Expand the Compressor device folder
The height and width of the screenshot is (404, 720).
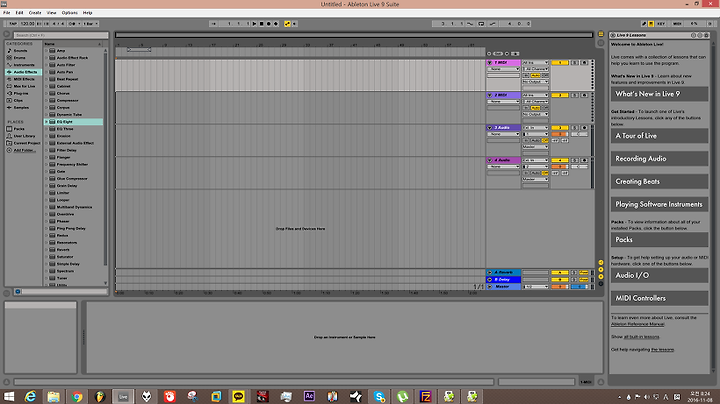46,100
